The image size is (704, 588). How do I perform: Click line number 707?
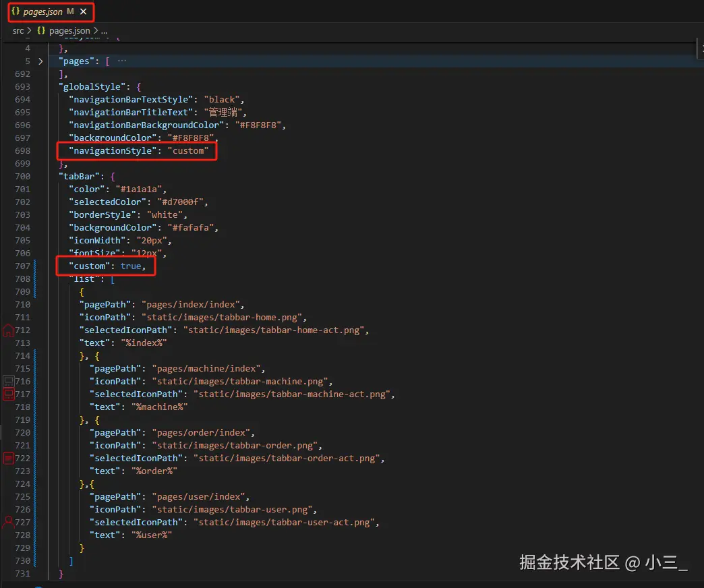[22, 266]
